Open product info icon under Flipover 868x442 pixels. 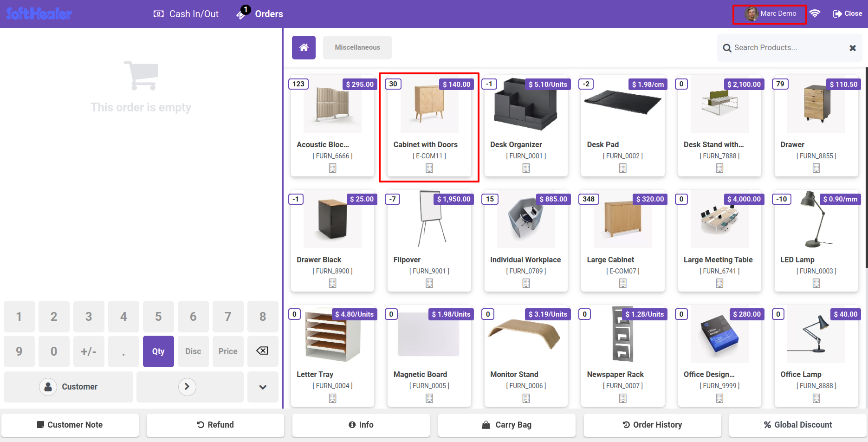tap(429, 283)
